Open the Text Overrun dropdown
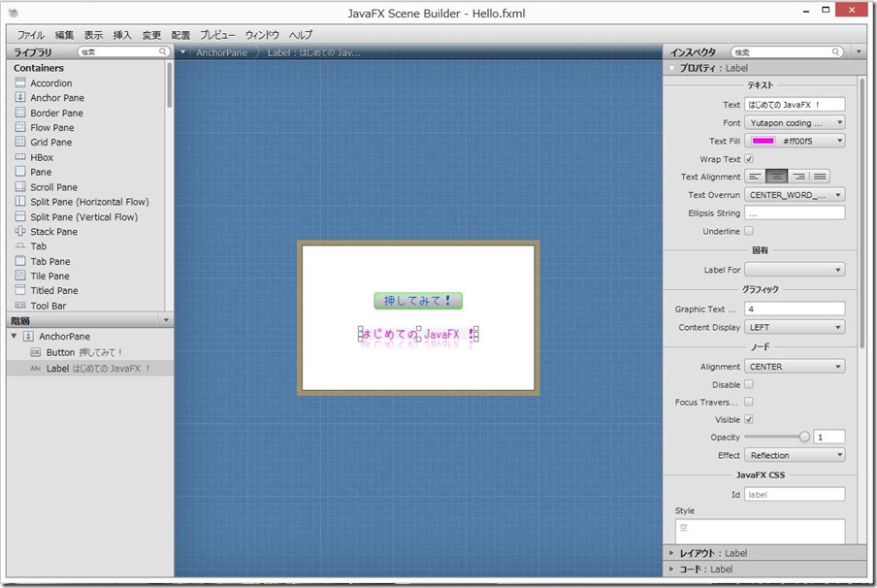 pos(795,195)
